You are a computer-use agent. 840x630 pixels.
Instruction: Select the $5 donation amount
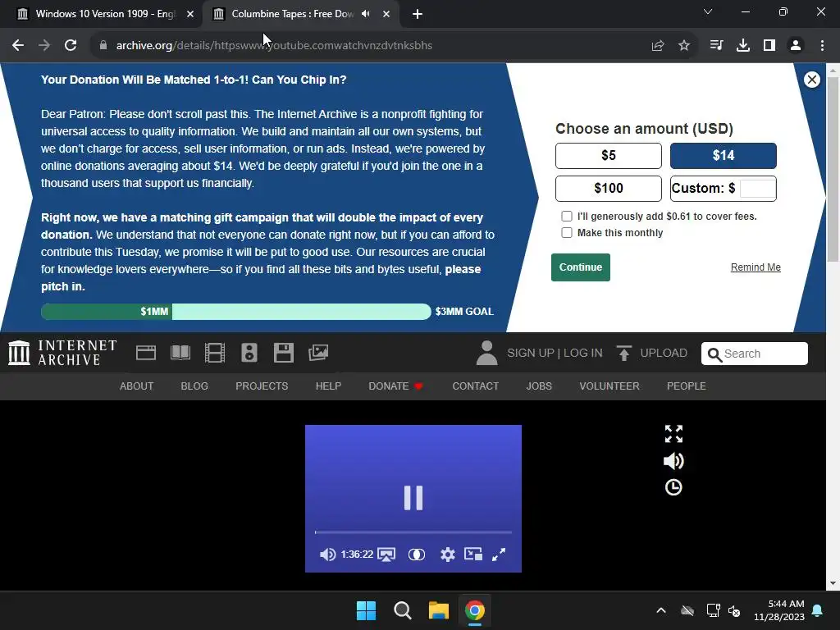pos(609,156)
